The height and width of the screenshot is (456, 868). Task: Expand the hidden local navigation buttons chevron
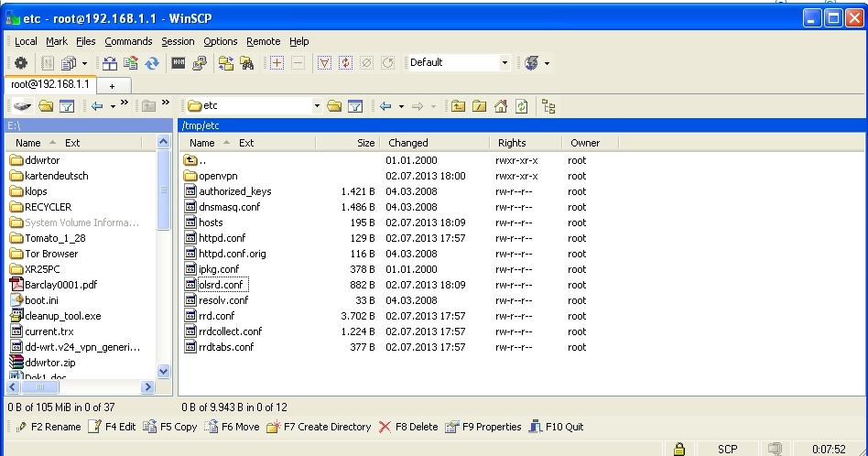click(x=124, y=103)
